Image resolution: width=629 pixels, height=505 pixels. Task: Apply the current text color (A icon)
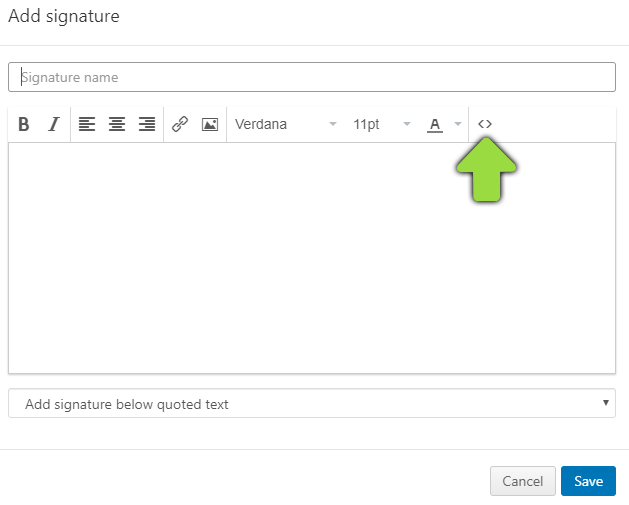(x=434, y=125)
